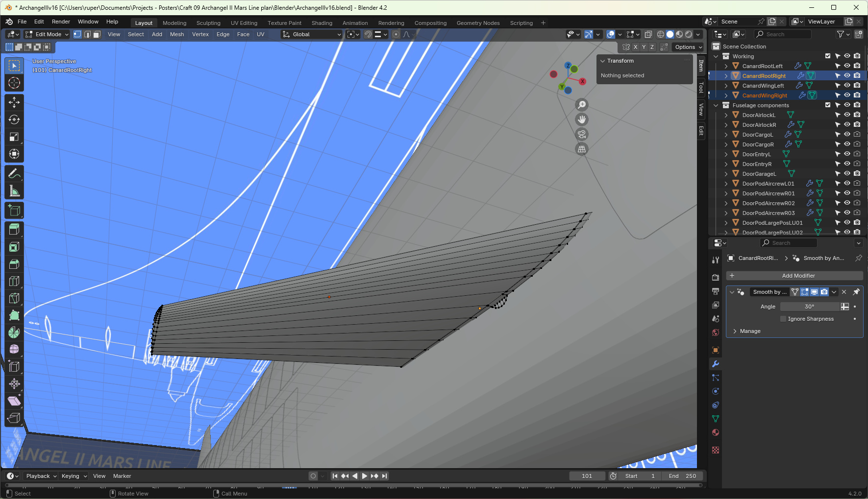868x499 pixels.
Task: Select the Annotate tool
Action: coord(14,173)
